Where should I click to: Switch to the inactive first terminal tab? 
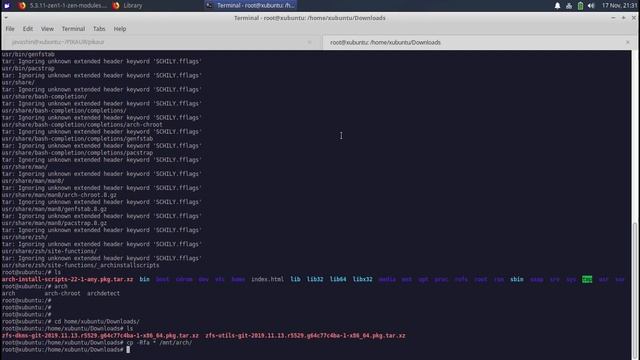click(162, 42)
